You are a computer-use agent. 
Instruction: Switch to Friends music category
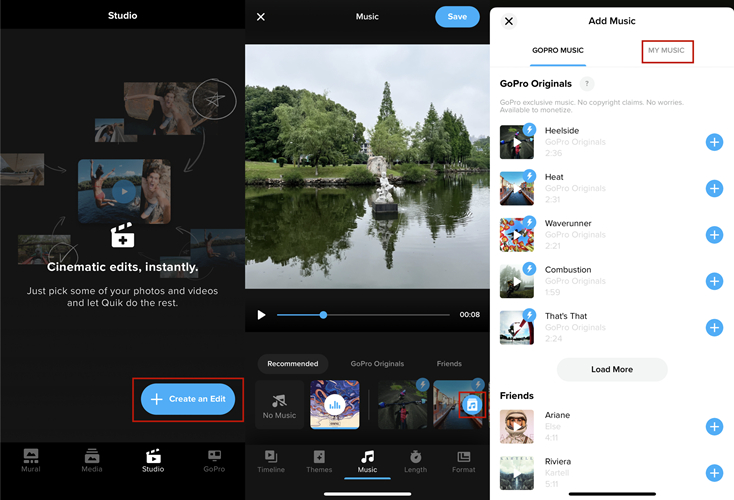click(449, 364)
